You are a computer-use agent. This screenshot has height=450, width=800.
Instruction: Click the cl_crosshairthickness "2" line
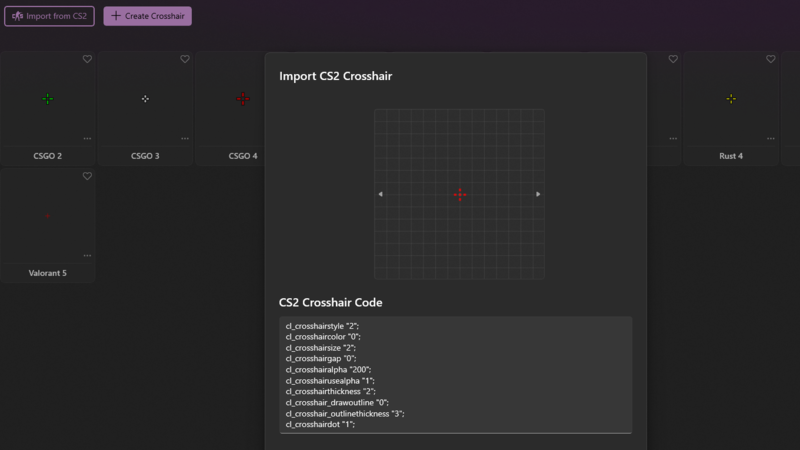[331, 392]
